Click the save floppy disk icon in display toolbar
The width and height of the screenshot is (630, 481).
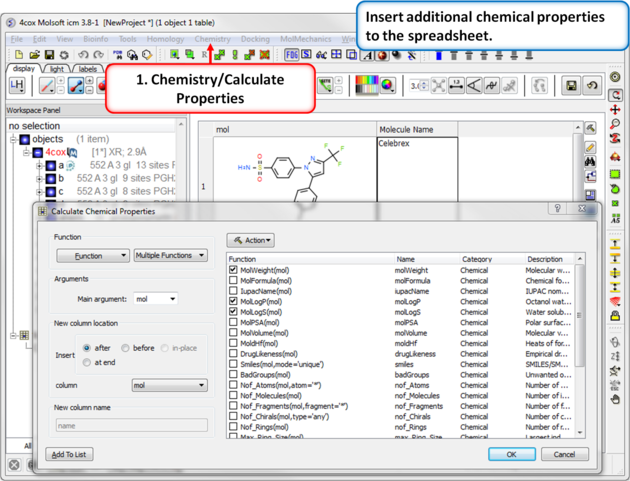571,87
